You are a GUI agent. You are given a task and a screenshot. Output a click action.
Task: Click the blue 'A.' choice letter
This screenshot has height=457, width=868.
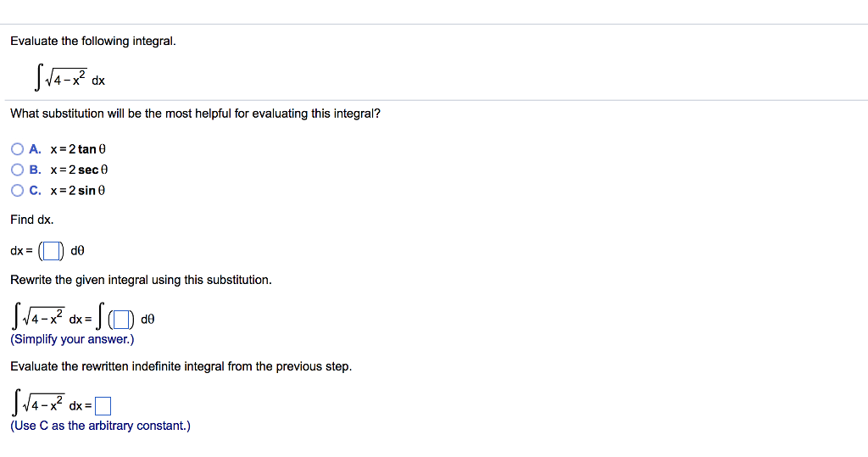click(35, 149)
